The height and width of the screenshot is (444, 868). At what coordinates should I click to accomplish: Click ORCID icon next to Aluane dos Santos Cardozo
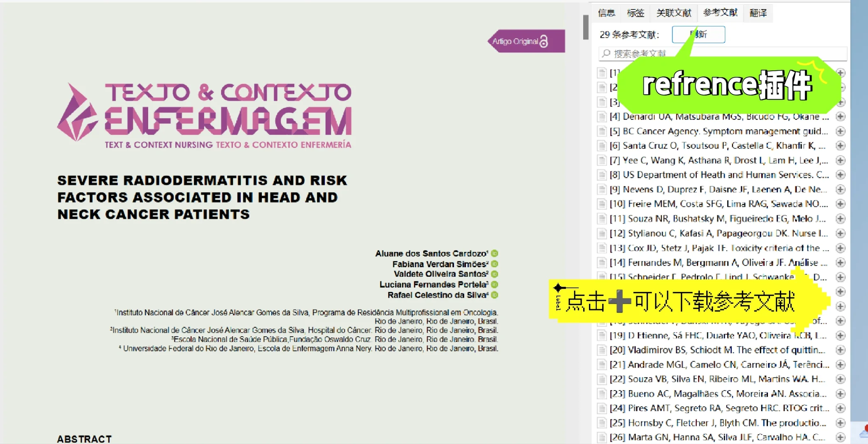point(495,253)
